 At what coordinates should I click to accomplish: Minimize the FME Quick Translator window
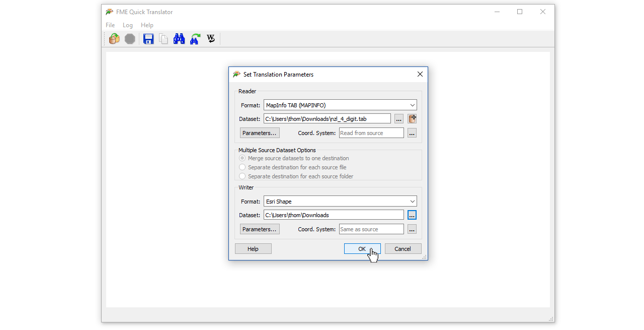(x=497, y=12)
